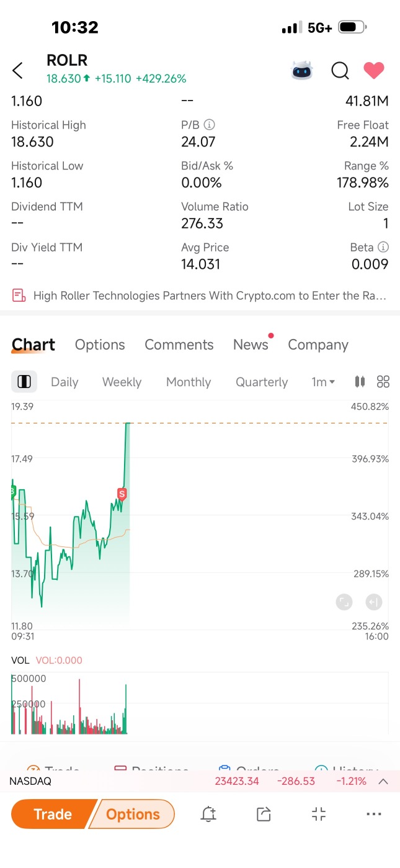The width and height of the screenshot is (400, 868).
Task: Switch to the Options tab
Action: 100,345
